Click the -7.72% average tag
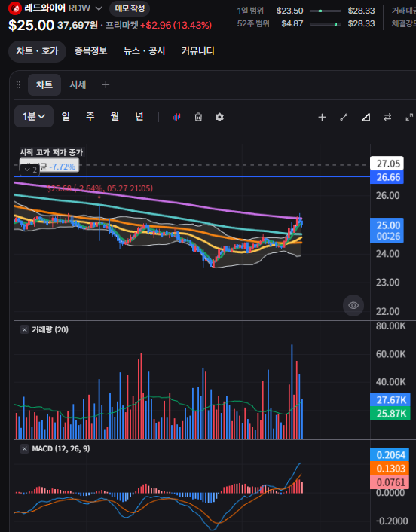This screenshot has height=532, width=416. pyautogui.click(x=62, y=167)
